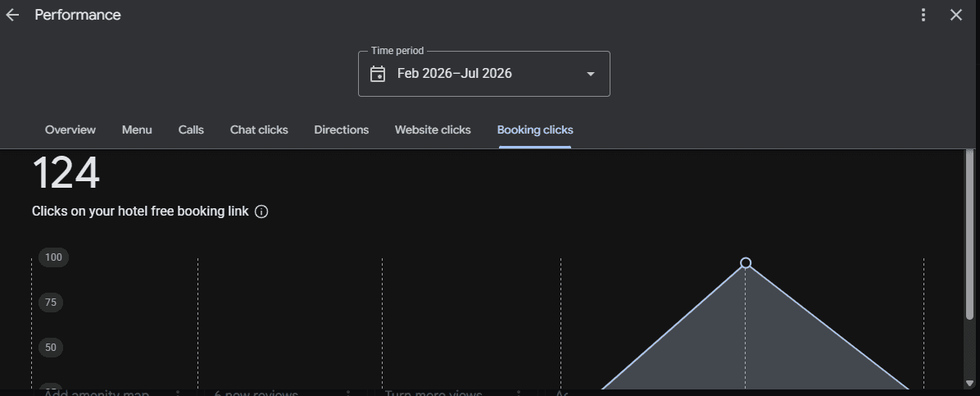
Task: Switch to the Overview tab
Action: 70,130
